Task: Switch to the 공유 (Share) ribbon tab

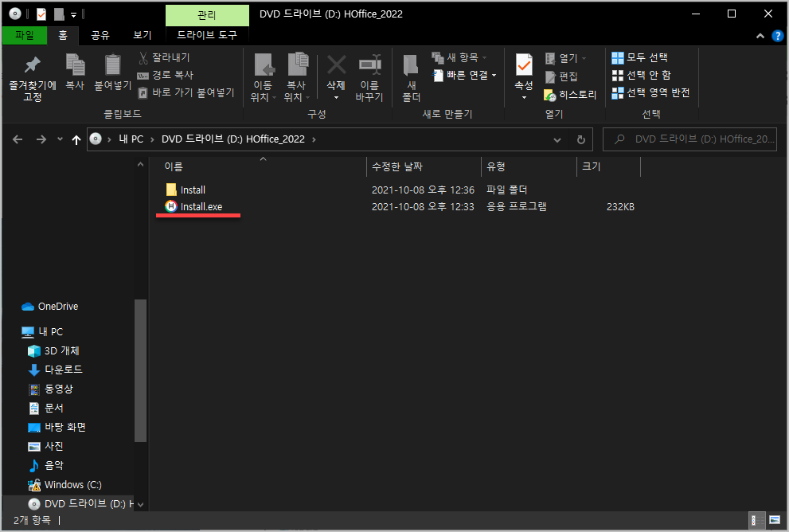Action: click(100, 35)
